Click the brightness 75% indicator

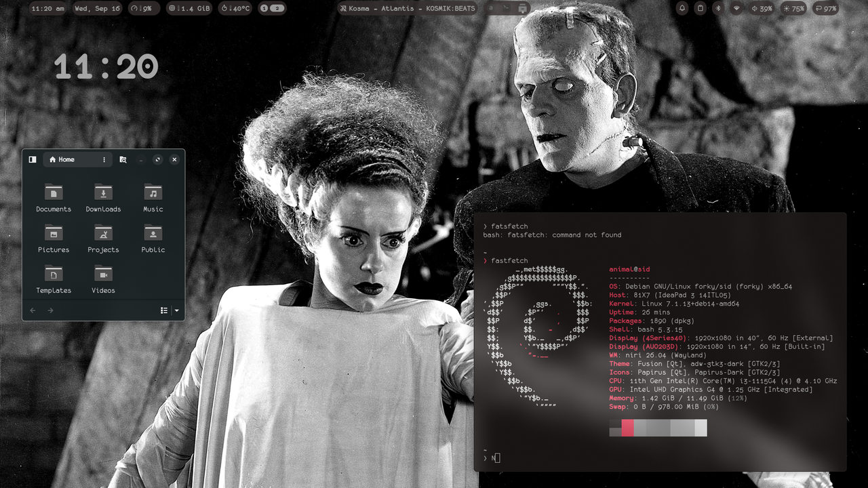click(x=794, y=8)
